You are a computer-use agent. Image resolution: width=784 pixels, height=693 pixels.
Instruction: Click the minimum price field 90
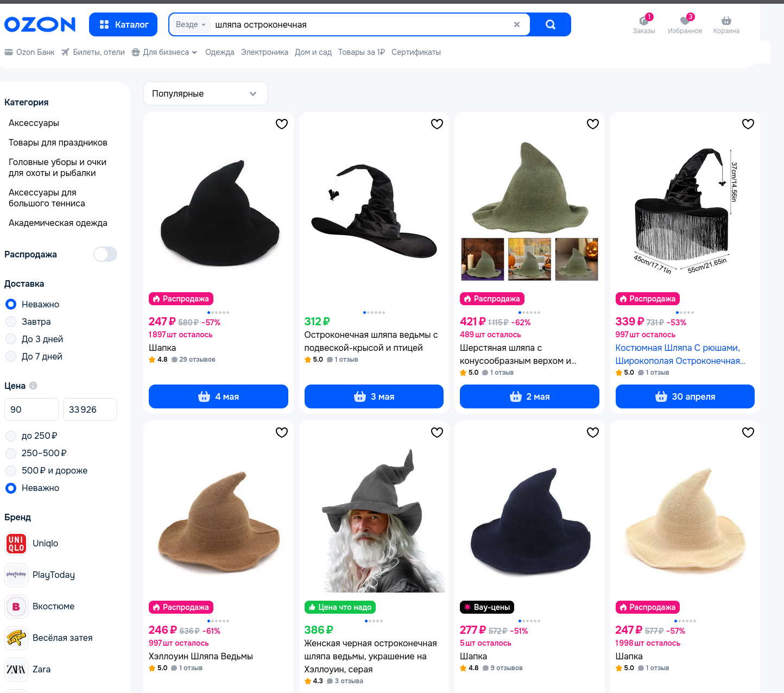31,409
